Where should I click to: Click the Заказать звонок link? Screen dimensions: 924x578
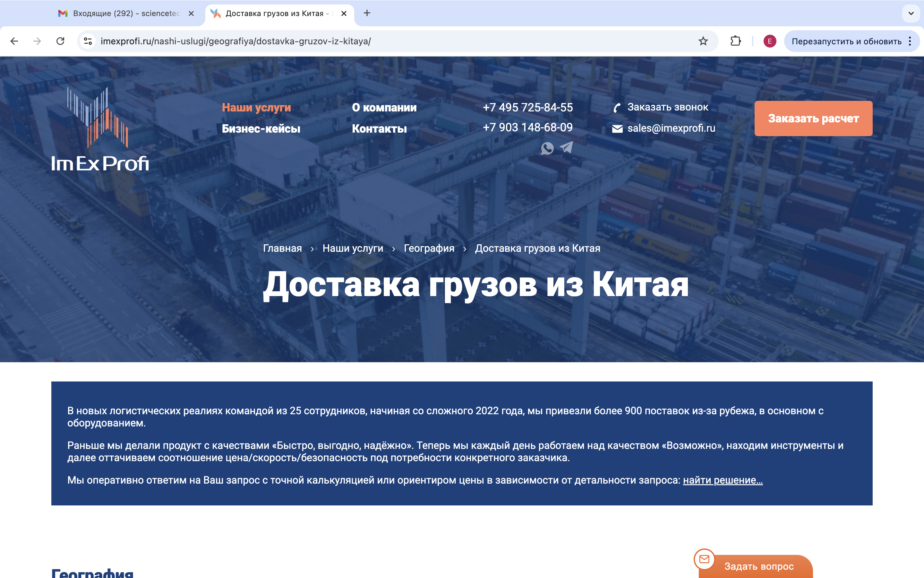668,107
